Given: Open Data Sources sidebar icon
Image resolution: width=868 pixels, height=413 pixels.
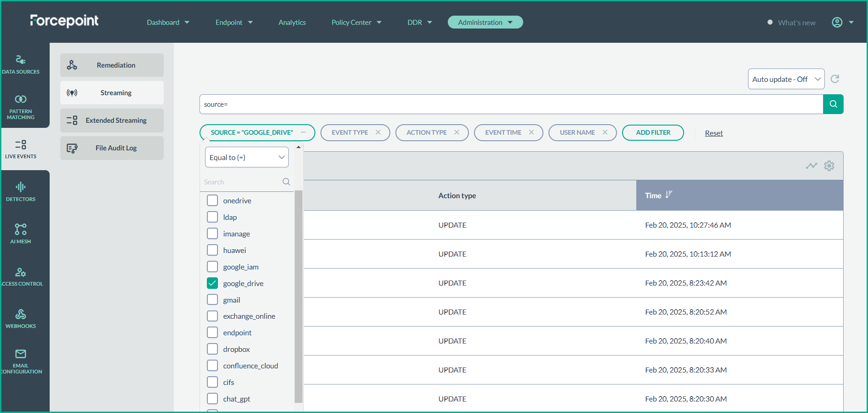Looking at the screenshot, I should click(x=21, y=64).
